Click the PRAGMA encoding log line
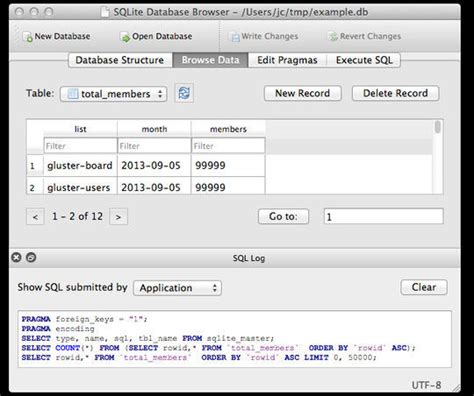Viewport: 474px width, 396px height. click(58, 329)
